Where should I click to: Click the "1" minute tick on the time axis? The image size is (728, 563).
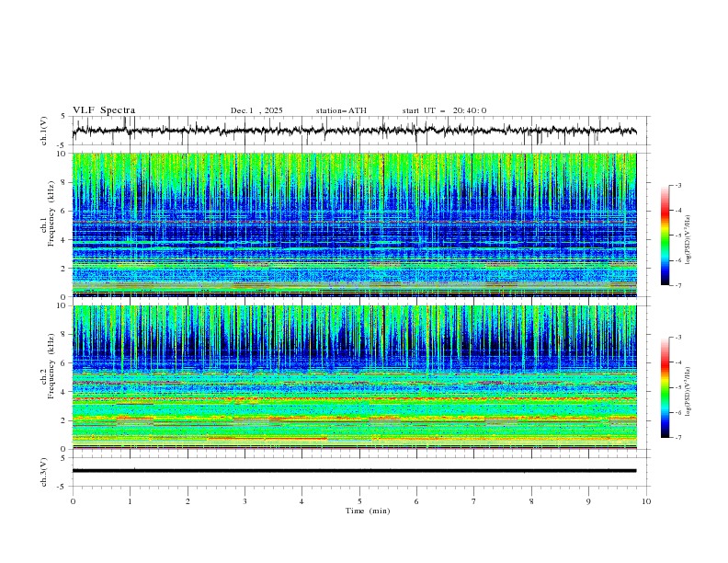[130, 501]
